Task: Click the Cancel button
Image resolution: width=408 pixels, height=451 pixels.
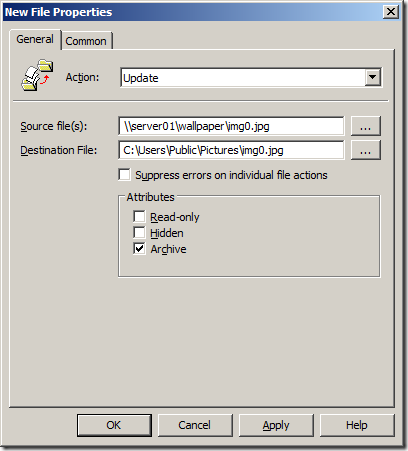Action: [x=195, y=425]
